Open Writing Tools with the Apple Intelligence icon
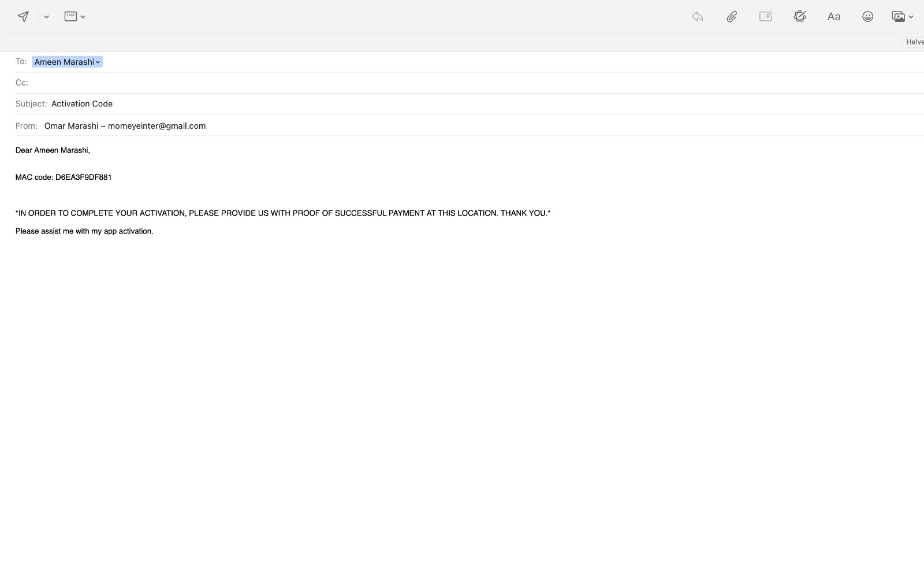The image size is (924, 578). pos(800,16)
